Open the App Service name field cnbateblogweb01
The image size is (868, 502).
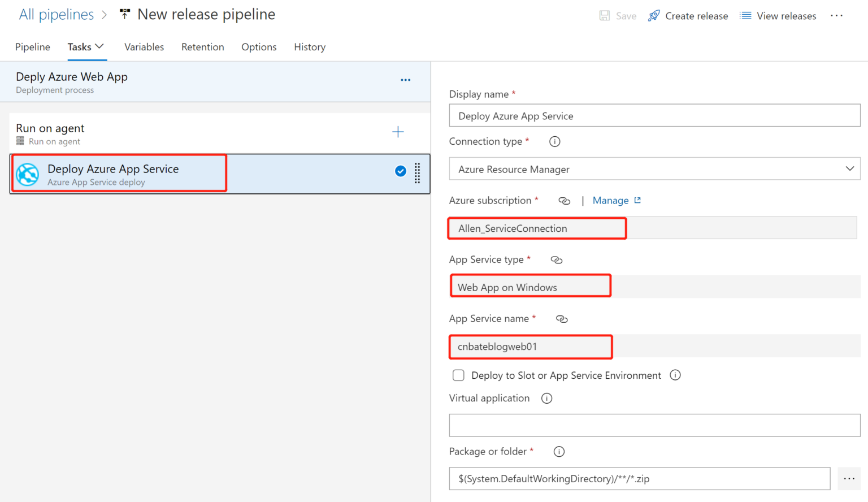[654, 346]
